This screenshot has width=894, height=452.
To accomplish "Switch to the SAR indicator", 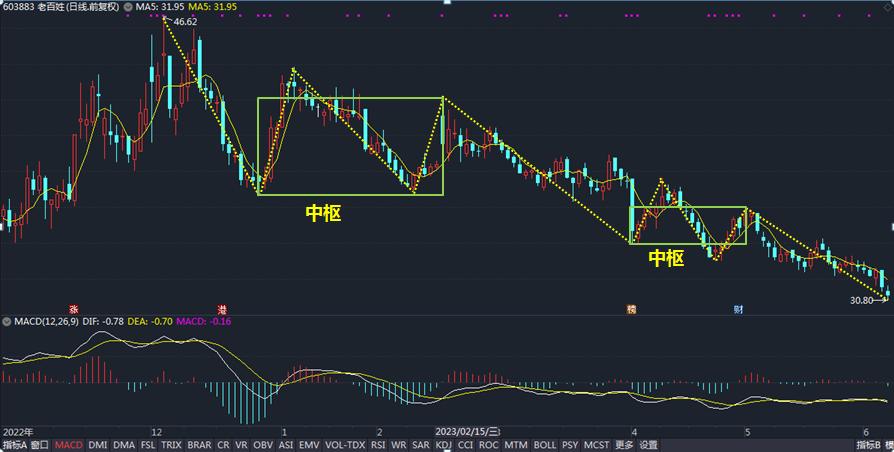I will [421, 445].
